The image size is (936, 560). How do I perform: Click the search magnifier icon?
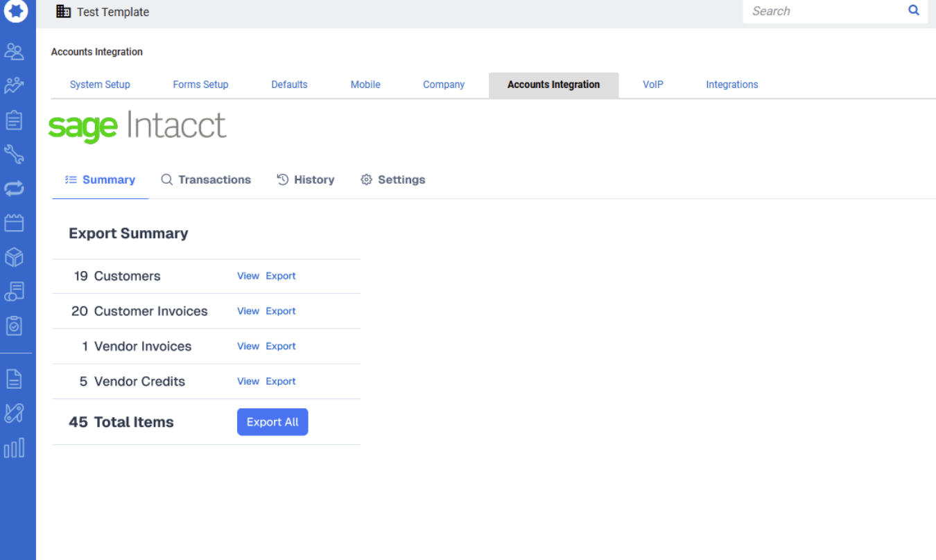tap(914, 10)
